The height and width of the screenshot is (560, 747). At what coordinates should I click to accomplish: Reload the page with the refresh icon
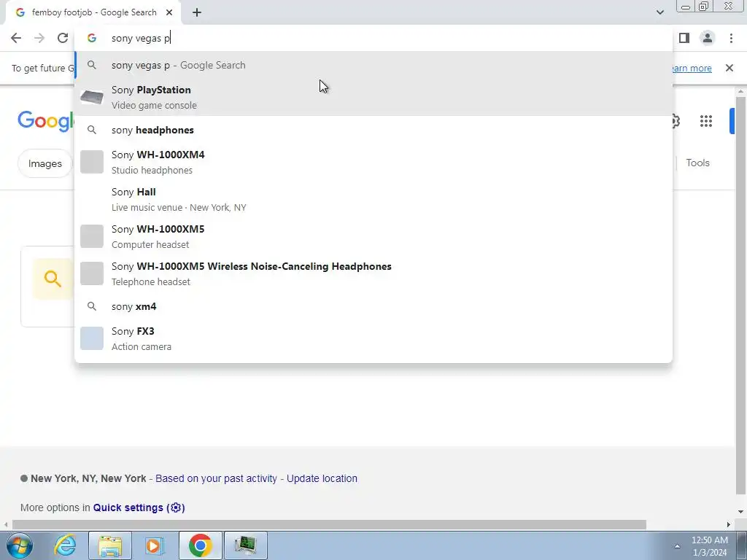pos(63,38)
